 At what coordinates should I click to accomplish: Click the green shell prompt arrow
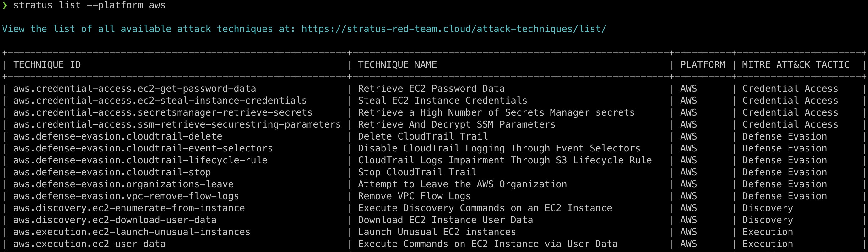pyautogui.click(x=5, y=5)
